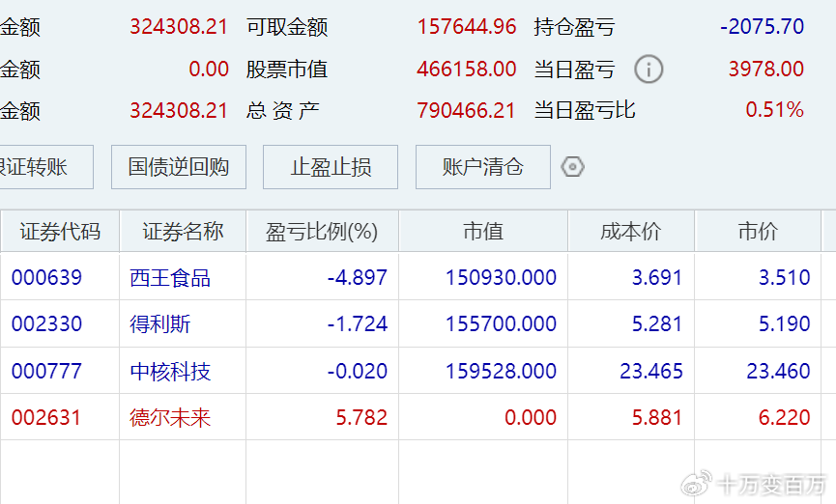Click the info icon beside 当日盈亏
The width and height of the screenshot is (836, 504).
coord(649,70)
